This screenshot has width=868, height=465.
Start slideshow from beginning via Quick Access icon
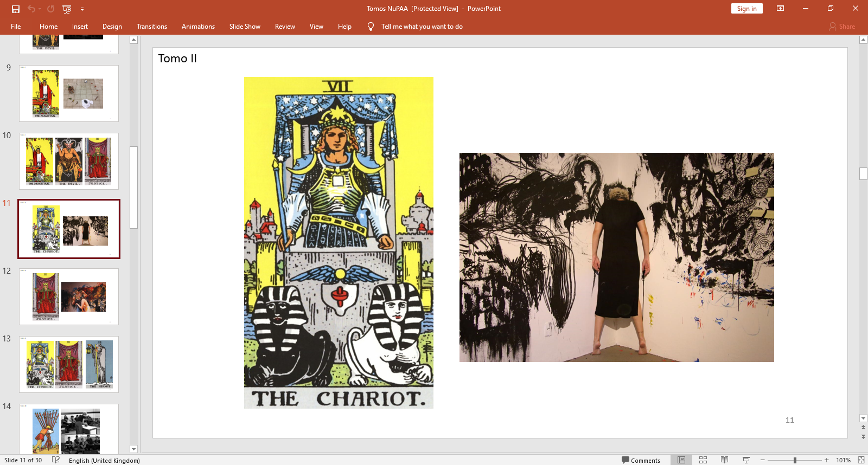pyautogui.click(x=67, y=9)
